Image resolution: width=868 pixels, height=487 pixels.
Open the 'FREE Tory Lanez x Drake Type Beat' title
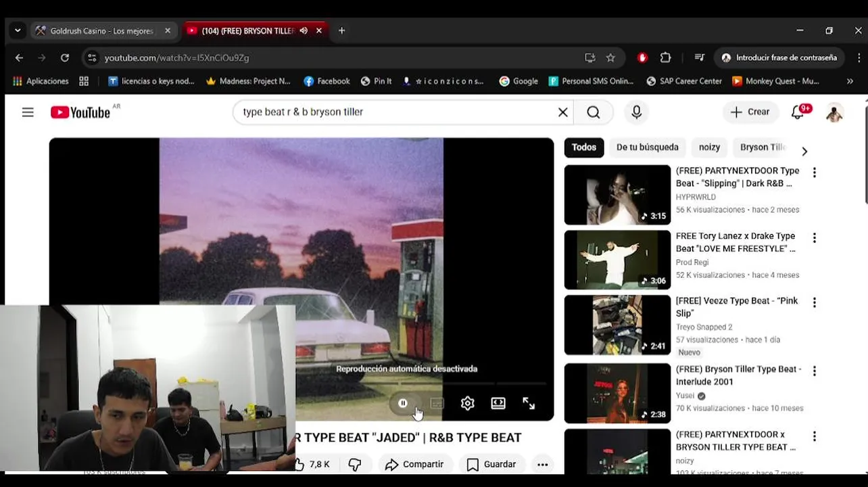coord(736,242)
